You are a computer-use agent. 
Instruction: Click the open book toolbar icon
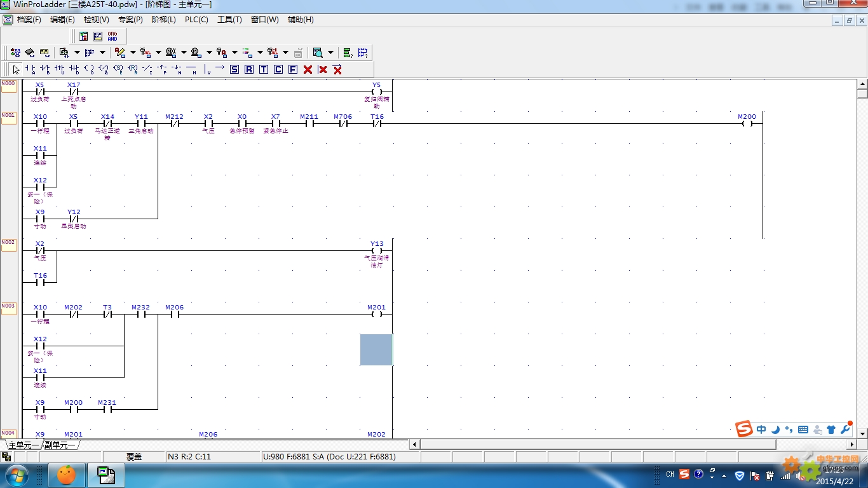coord(44,52)
